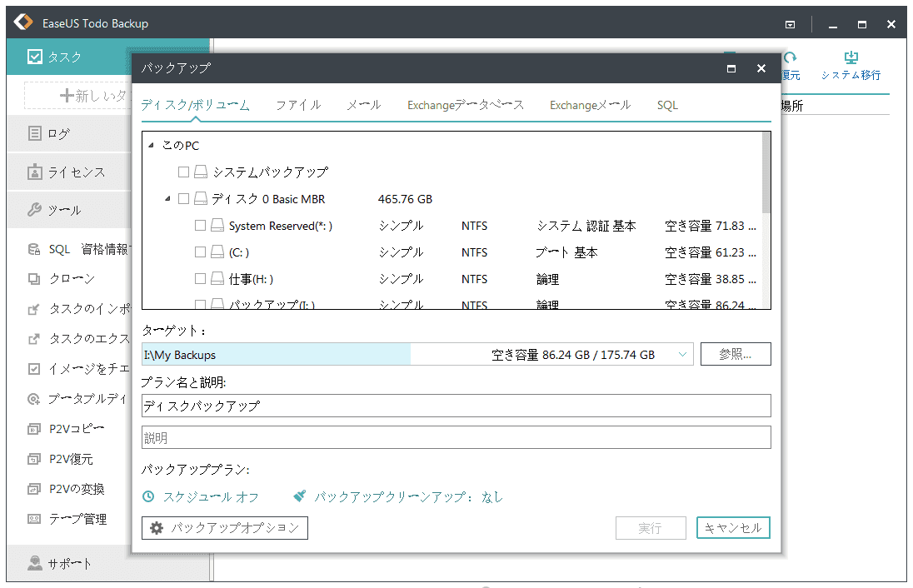Click the EaseUS Todo Backup logo icon
The width and height of the screenshot is (913, 588).
[x=23, y=22]
